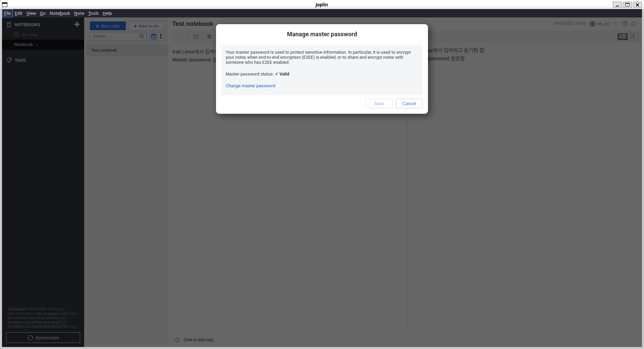Image resolution: width=644 pixels, height=349 pixels.
Task: Open the Tools menu
Action: [x=93, y=13]
